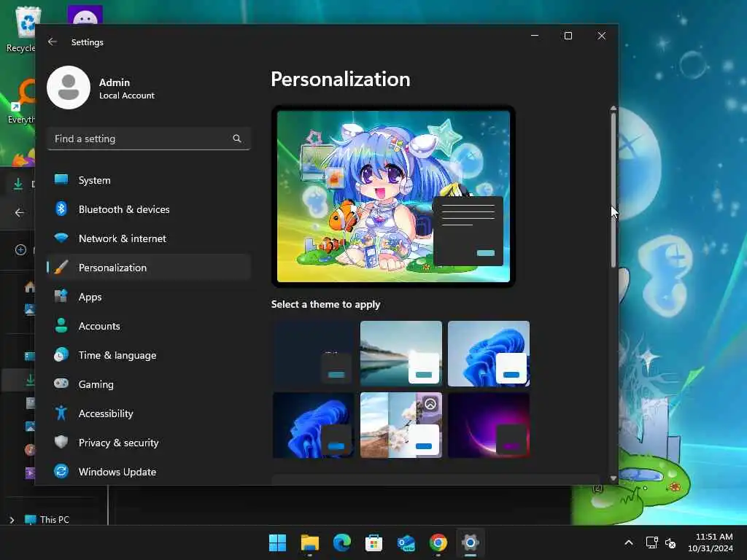Click the New plus button in File Explorer
Image resolution: width=747 pixels, height=560 pixels.
[20, 249]
